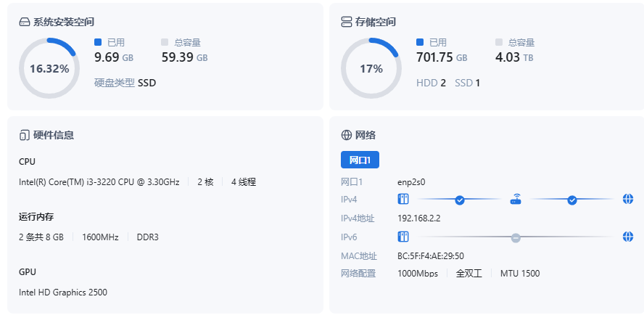Click the hardware info chip icon
The height and width of the screenshot is (315, 644).
[24, 135]
